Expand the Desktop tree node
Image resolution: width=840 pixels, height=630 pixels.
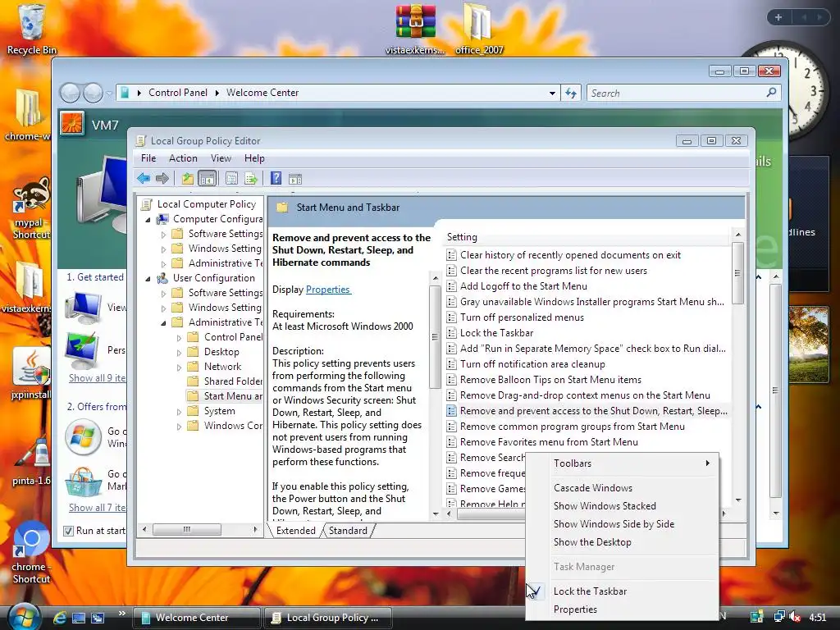click(179, 353)
